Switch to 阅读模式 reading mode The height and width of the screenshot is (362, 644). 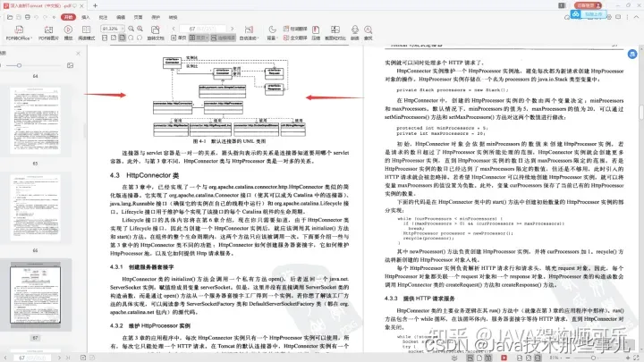(x=86, y=32)
